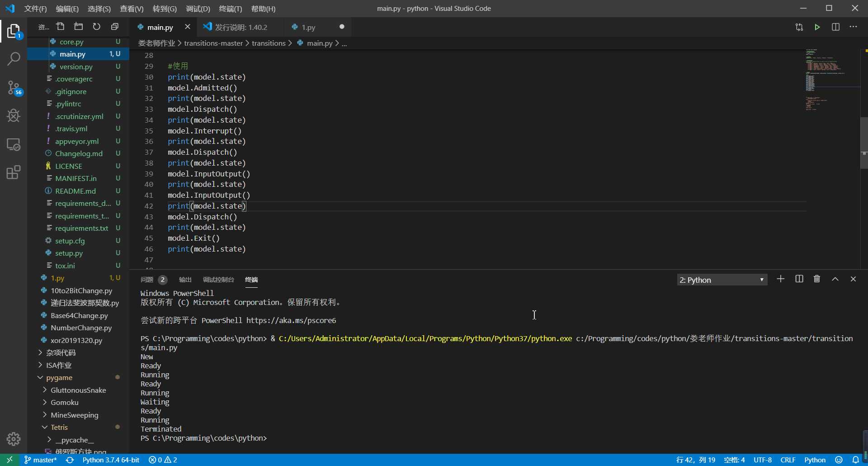Screen dimensions: 868x466
Task: Kill the terminal with trash icon
Action: tap(817, 279)
